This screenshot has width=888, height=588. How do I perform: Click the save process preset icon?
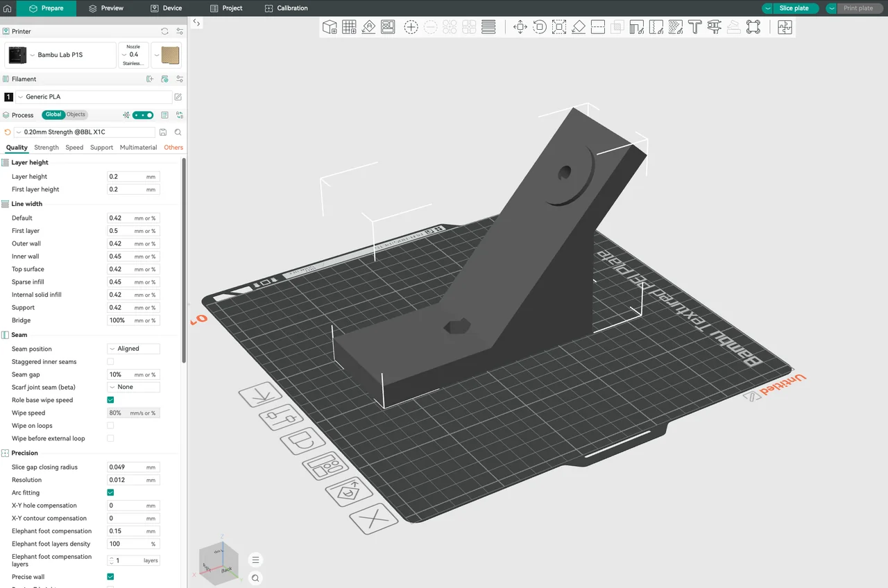(163, 132)
